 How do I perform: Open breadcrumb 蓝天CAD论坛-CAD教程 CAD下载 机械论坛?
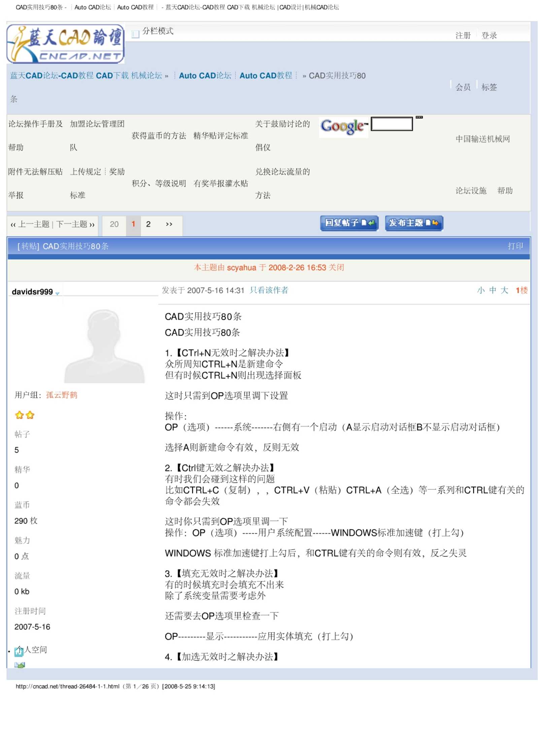click(86, 75)
